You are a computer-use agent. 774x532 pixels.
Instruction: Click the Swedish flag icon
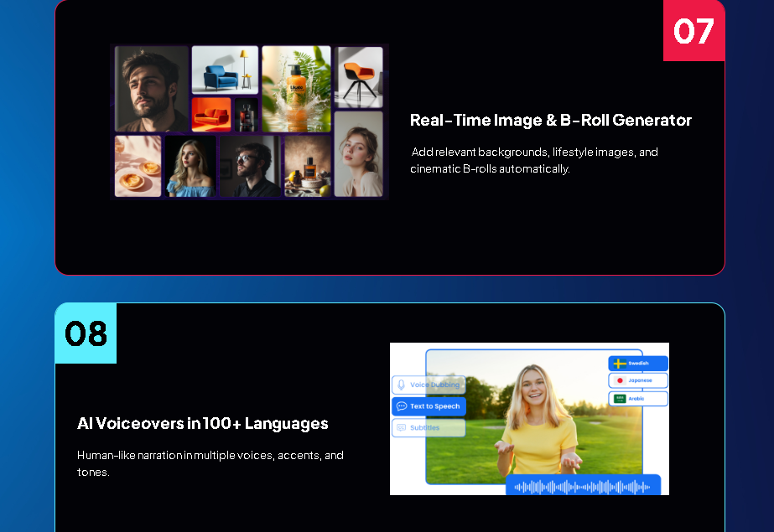(x=620, y=364)
